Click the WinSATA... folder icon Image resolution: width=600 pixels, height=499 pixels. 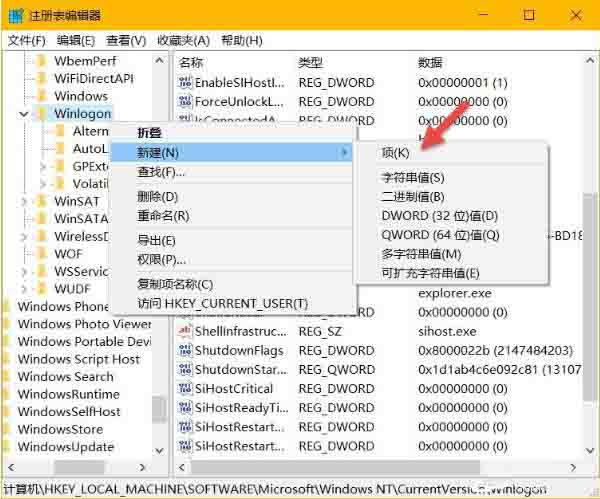42,219
